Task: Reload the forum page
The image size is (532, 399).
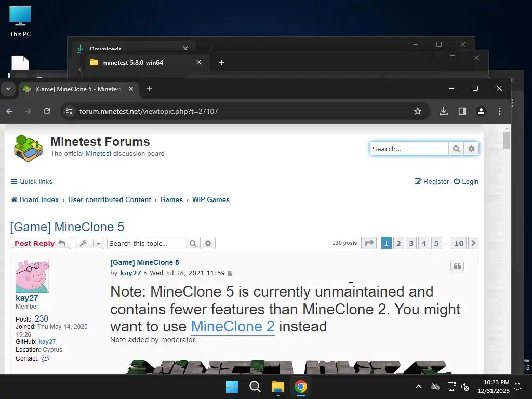Action: pyautogui.click(x=47, y=111)
